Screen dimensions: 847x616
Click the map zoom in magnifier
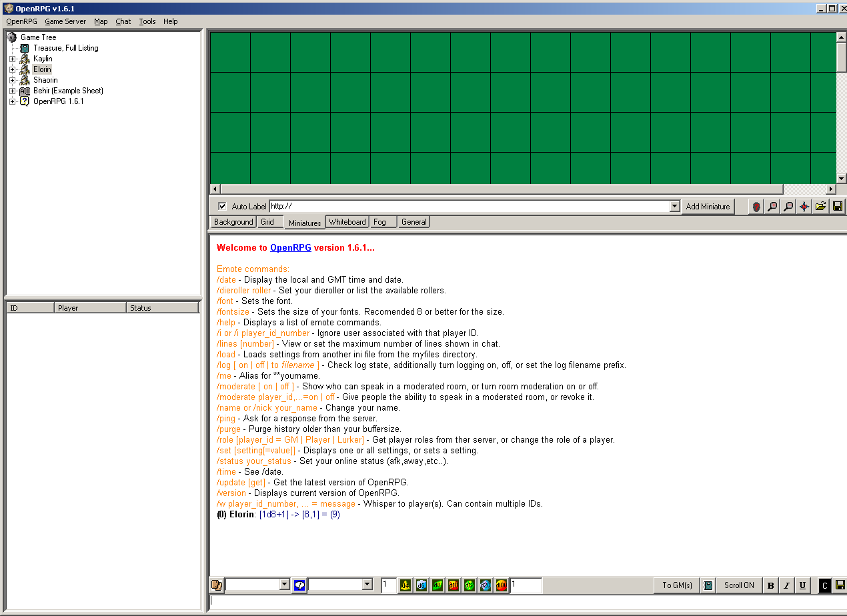(772, 207)
